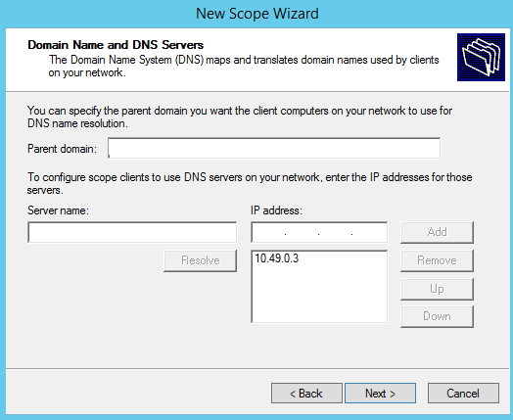Continue the wizard with Next button
The height and width of the screenshot is (420, 513).
[380, 394]
